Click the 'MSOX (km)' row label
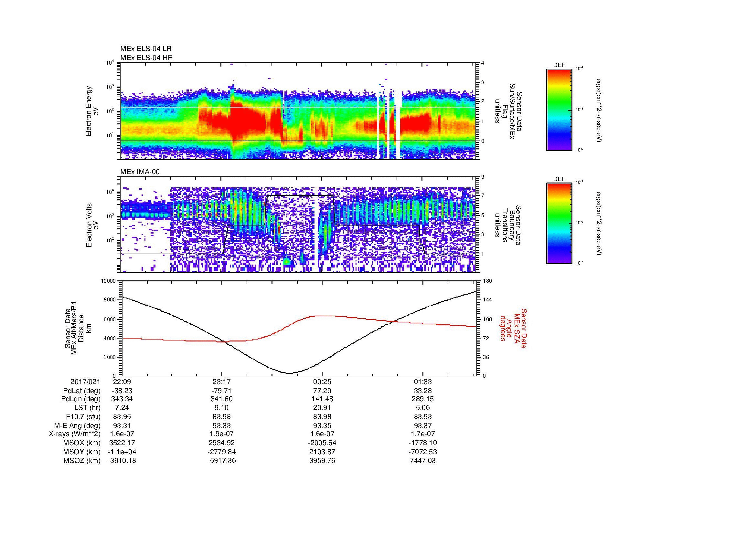 pyautogui.click(x=82, y=443)
